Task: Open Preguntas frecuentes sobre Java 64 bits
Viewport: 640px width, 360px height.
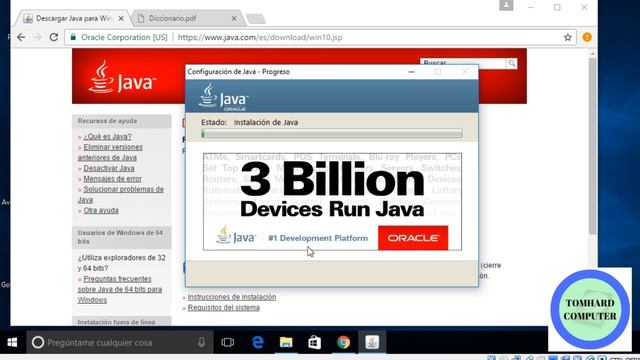Action: pos(120,289)
